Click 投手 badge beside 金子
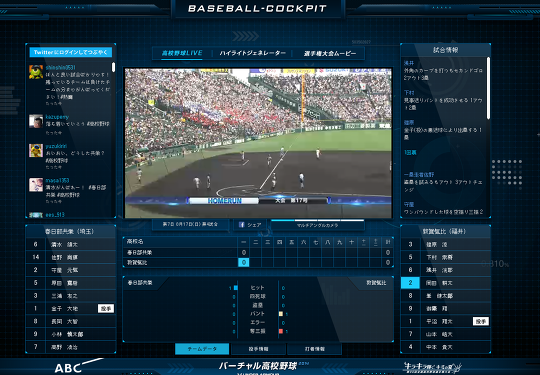Image resolution: width=540 pixels, height=375 pixels. coord(106,309)
